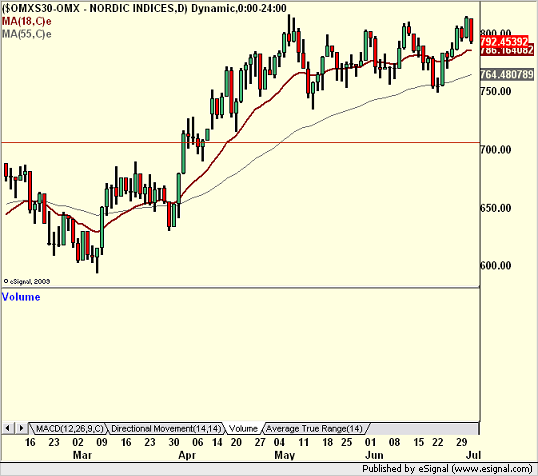The image size is (538, 476).
Task: Click the 786.164082 MA value tag
Action: (x=507, y=50)
